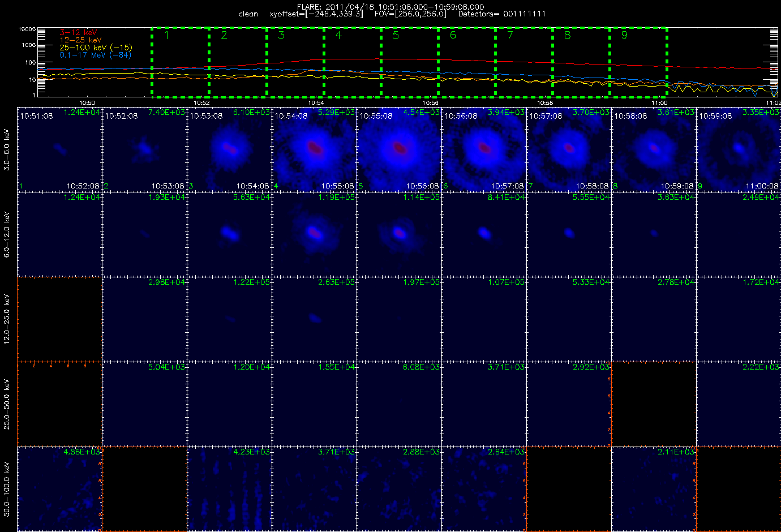The height and width of the screenshot is (532, 781).
Task: Select interval 7 in the light curve
Action: [523, 61]
